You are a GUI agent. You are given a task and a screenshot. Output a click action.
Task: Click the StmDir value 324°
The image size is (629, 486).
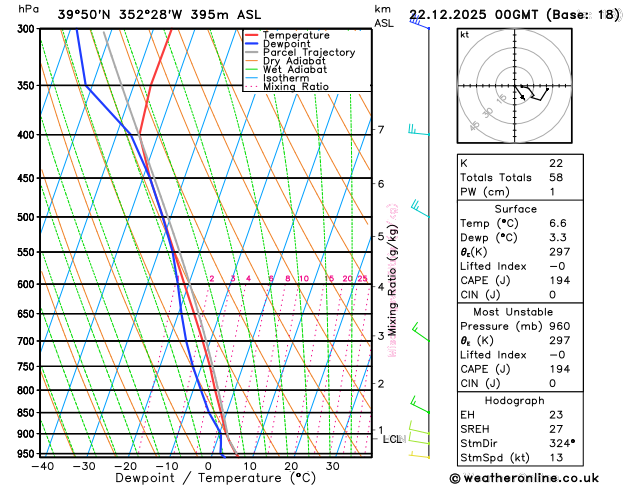pyautogui.click(x=562, y=443)
